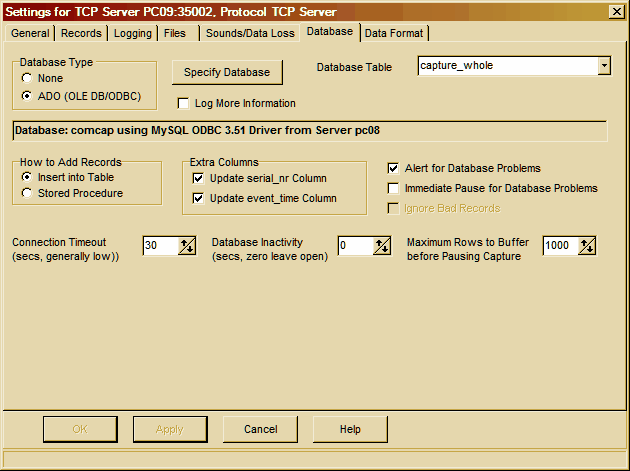
Task: Disable Alert for Database Problems
Action: click(394, 168)
